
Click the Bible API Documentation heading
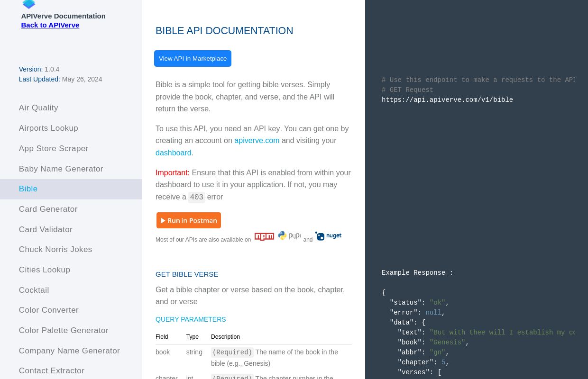224,31
